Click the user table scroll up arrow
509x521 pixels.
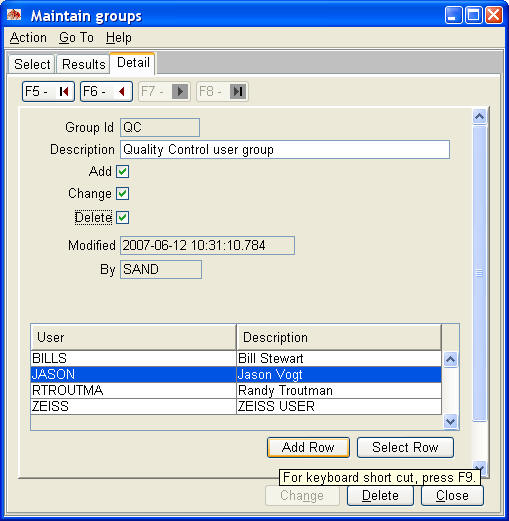coord(450,359)
